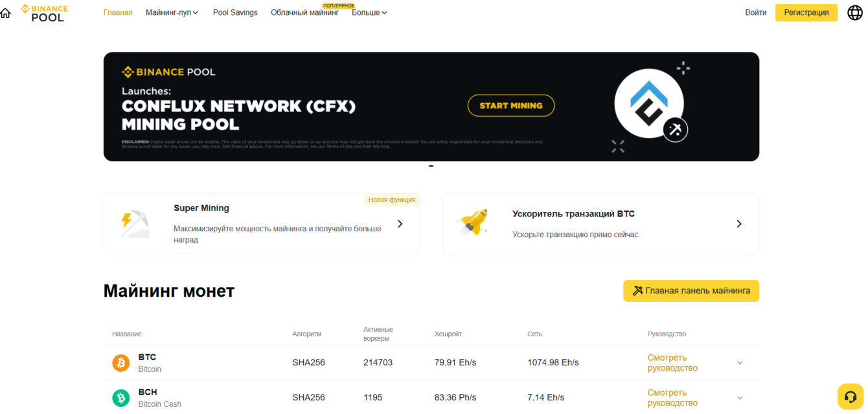Expand the BTC row details chevron
Screen dimensions: 868x414
coord(740,363)
